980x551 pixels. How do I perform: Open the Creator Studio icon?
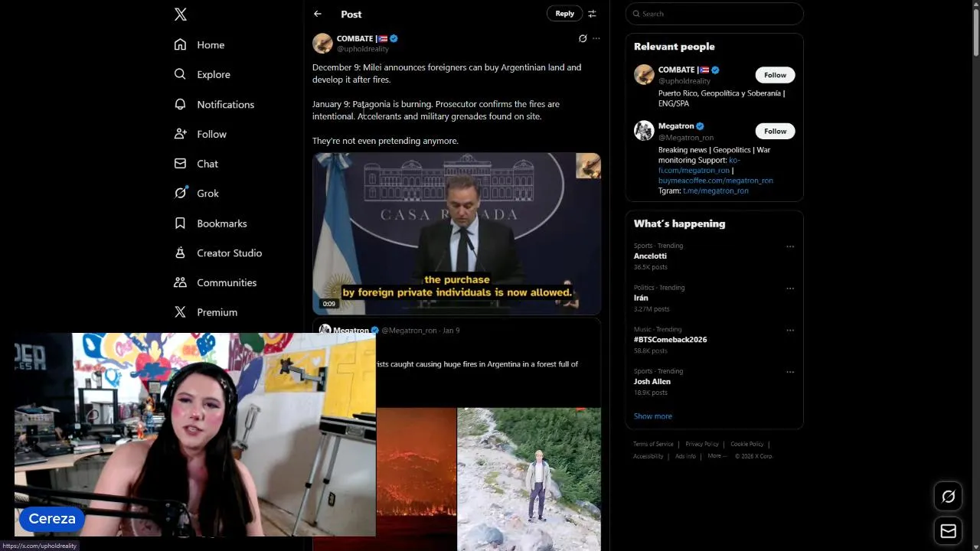coord(180,253)
